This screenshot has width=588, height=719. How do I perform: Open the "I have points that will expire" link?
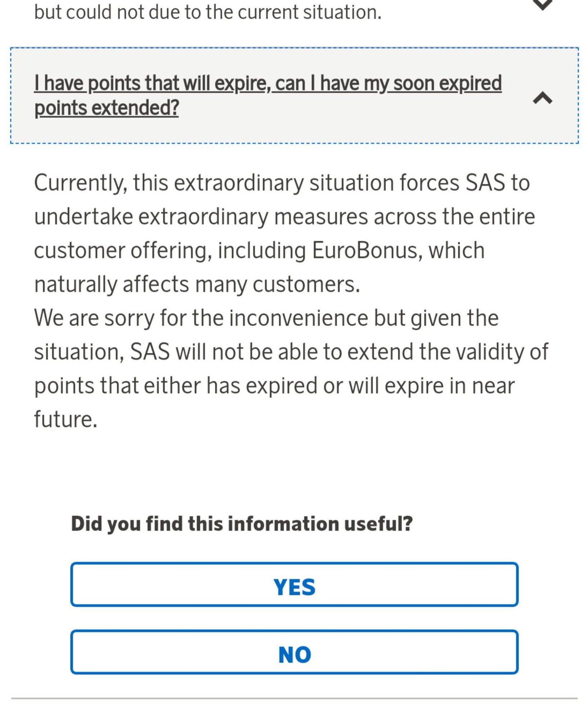pos(268,95)
